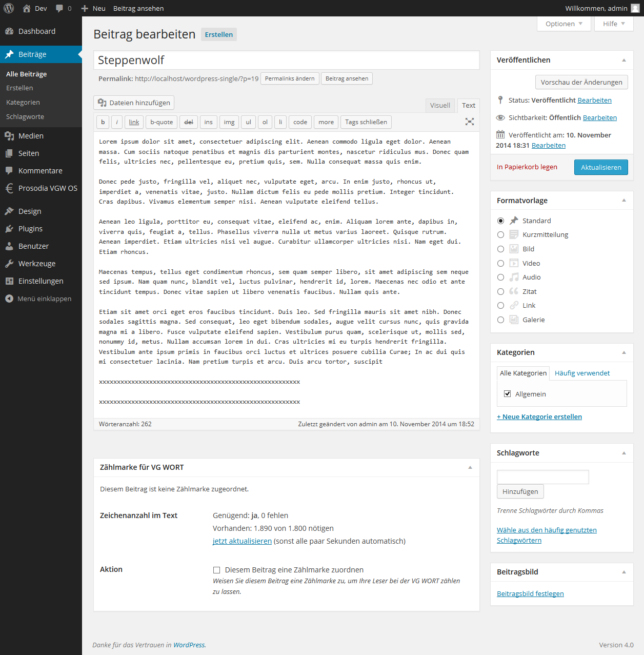The width and height of the screenshot is (644, 655).
Task: Select Zitat post format
Action: [501, 291]
